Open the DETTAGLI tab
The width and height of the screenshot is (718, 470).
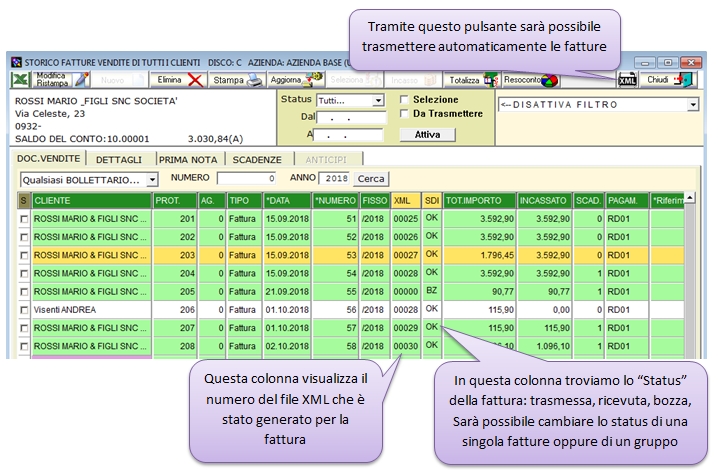point(119,159)
